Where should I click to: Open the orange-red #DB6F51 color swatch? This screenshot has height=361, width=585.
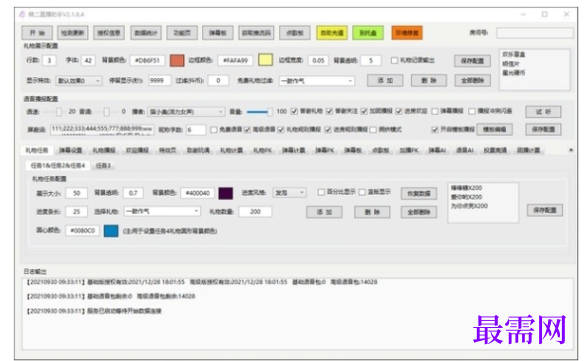click(x=177, y=60)
